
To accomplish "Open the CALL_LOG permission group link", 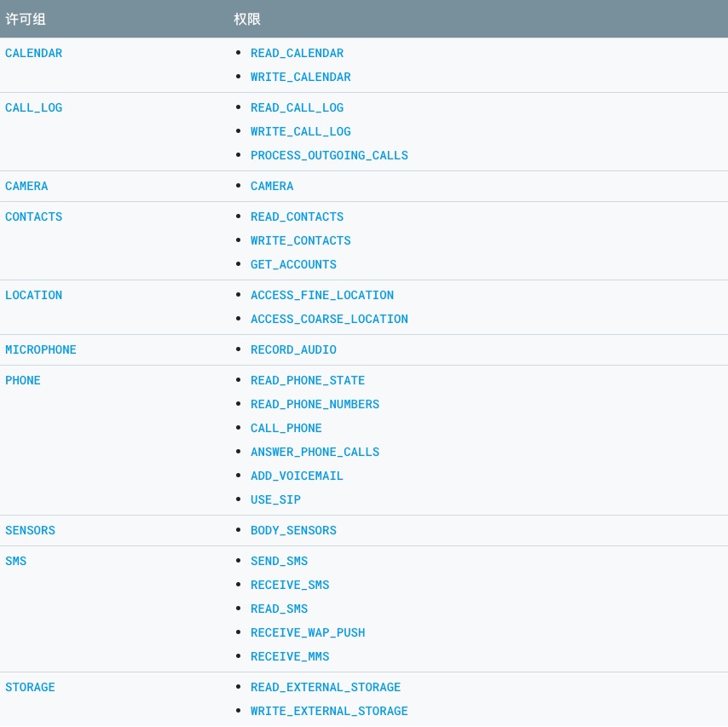I will coord(34,107).
